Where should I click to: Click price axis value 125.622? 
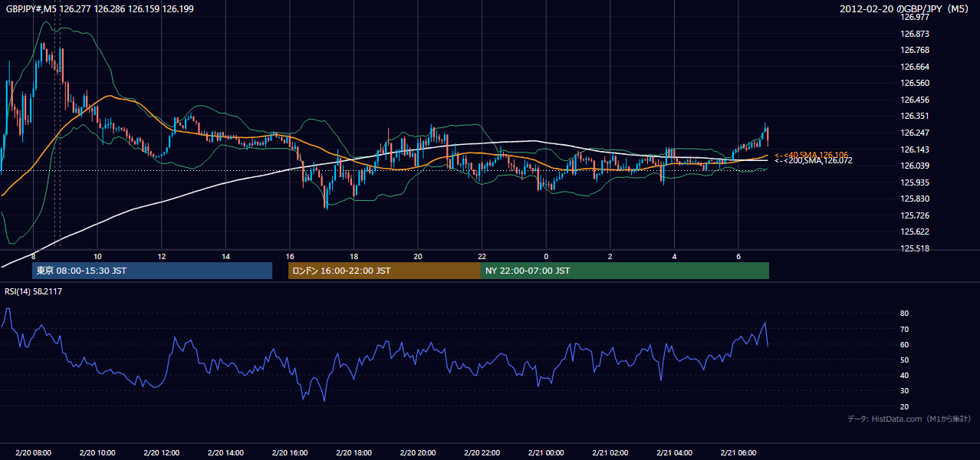coord(915,232)
